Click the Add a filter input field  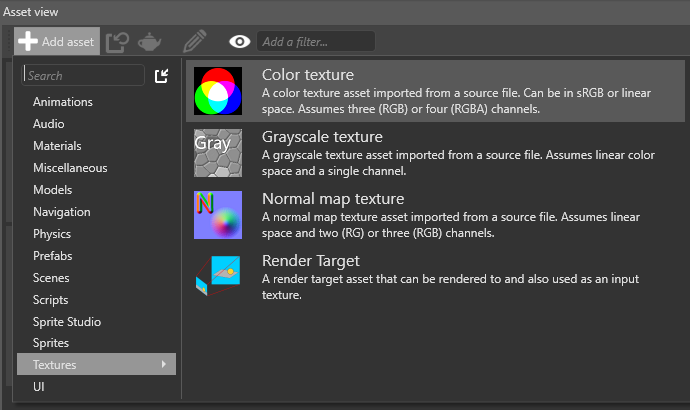[x=315, y=41]
